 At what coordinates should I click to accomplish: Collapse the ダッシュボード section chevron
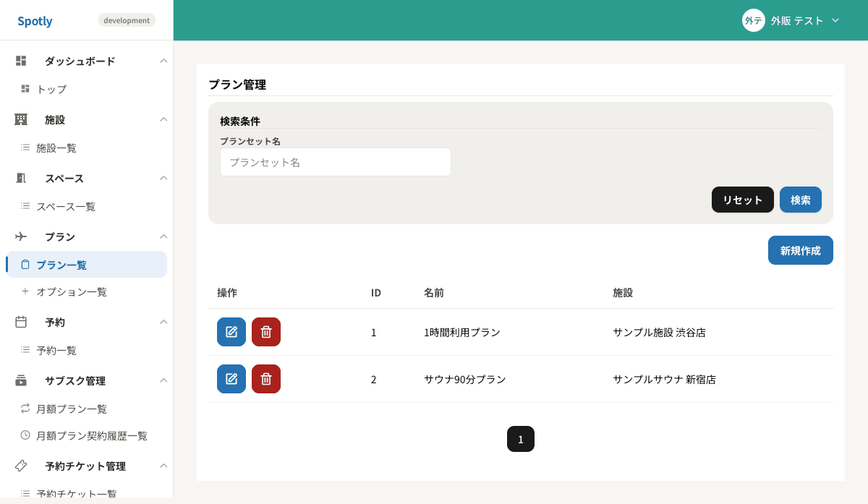click(x=163, y=61)
